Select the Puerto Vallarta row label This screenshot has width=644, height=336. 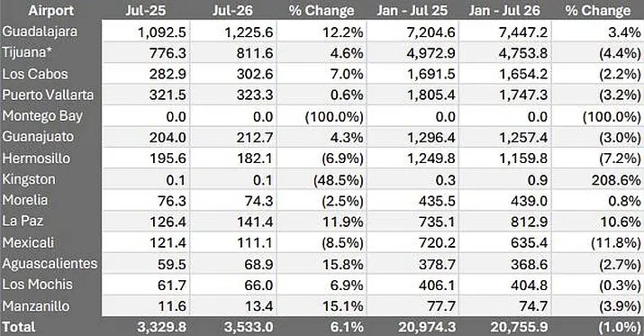point(48,95)
